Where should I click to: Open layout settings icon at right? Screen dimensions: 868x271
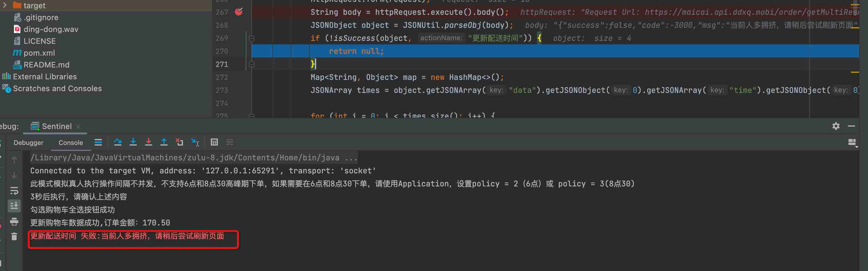[x=852, y=143]
